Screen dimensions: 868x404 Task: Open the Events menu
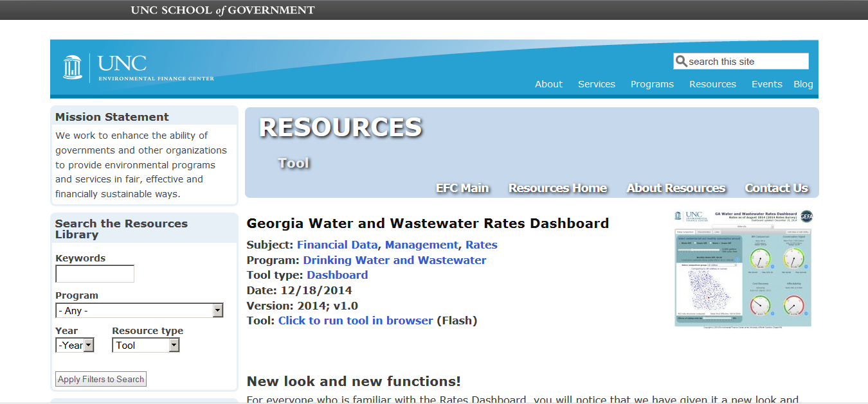click(x=767, y=84)
